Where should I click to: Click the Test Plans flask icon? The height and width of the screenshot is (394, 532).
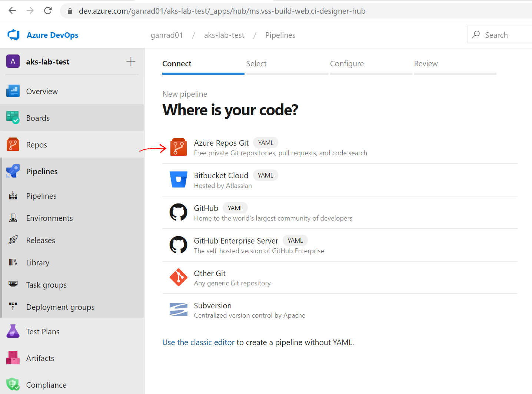pyautogui.click(x=13, y=331)
